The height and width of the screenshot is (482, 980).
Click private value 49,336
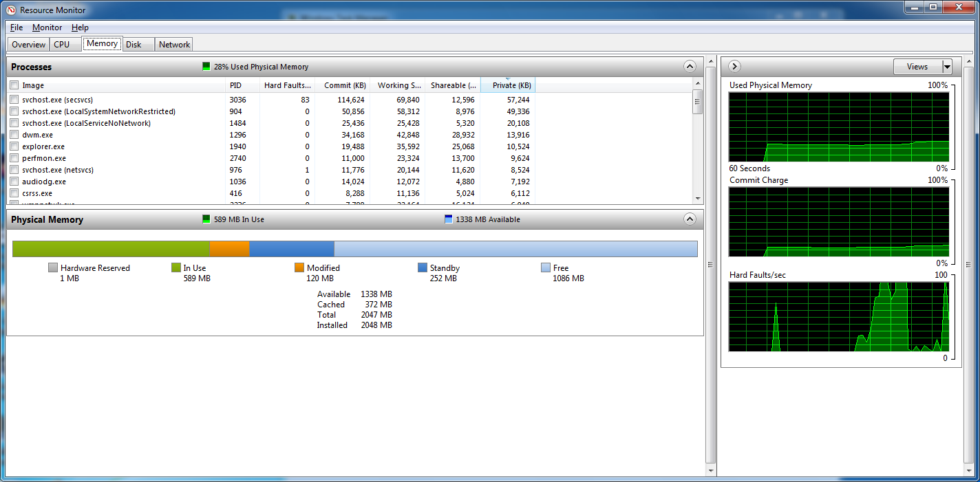pyautogui.click(x=518, y=111)
